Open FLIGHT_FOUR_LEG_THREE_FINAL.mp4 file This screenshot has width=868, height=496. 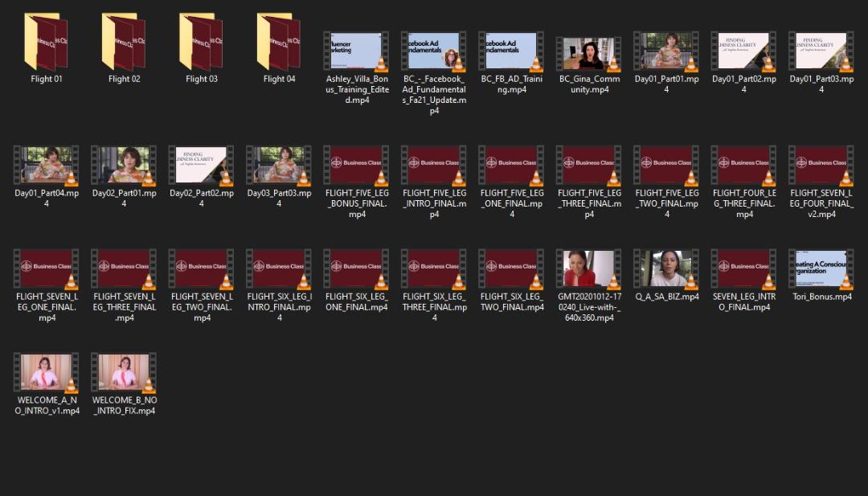pyautogui.click(x=744, y=165)
